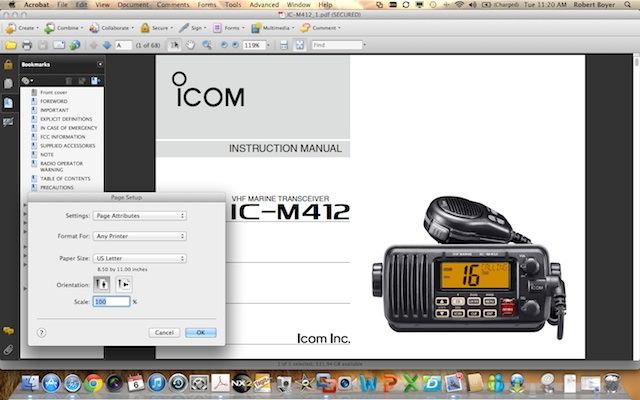Open the Bookmarks options gear dropdown
640x400 pixels.
tap(27, 80)
